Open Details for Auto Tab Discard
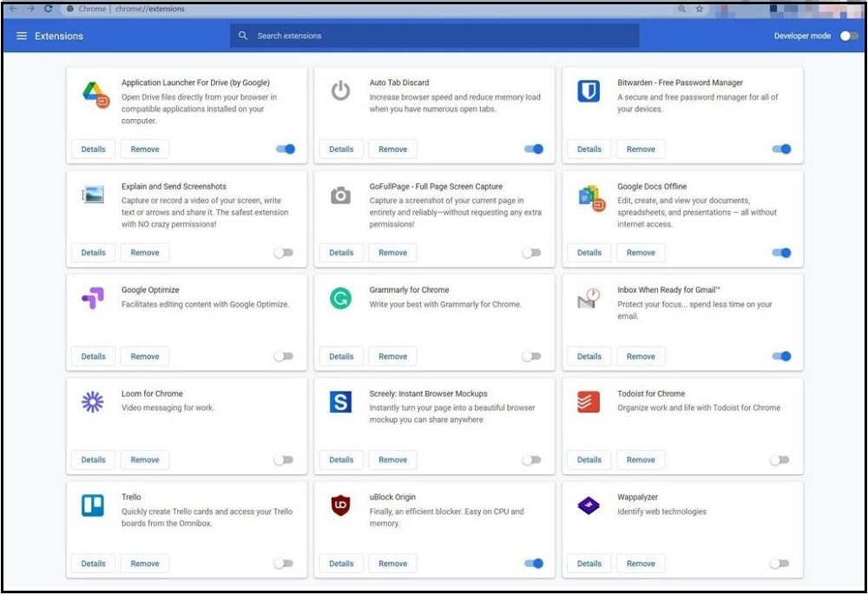 tap(341, 149)
